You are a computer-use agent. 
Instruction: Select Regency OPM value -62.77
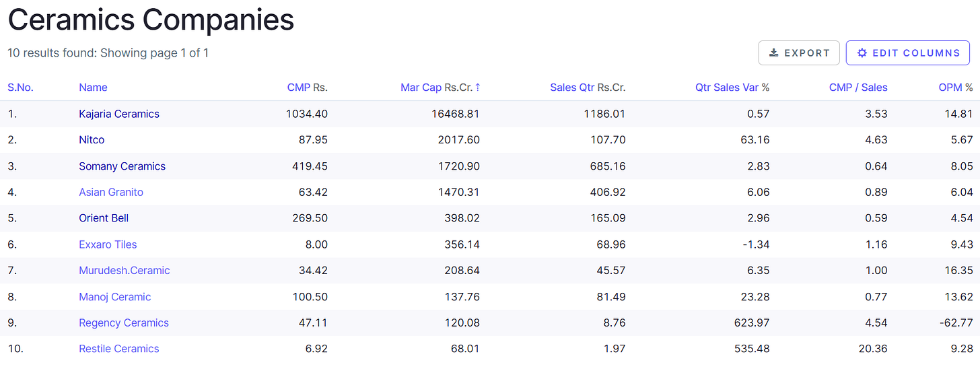tap(956, 323)
